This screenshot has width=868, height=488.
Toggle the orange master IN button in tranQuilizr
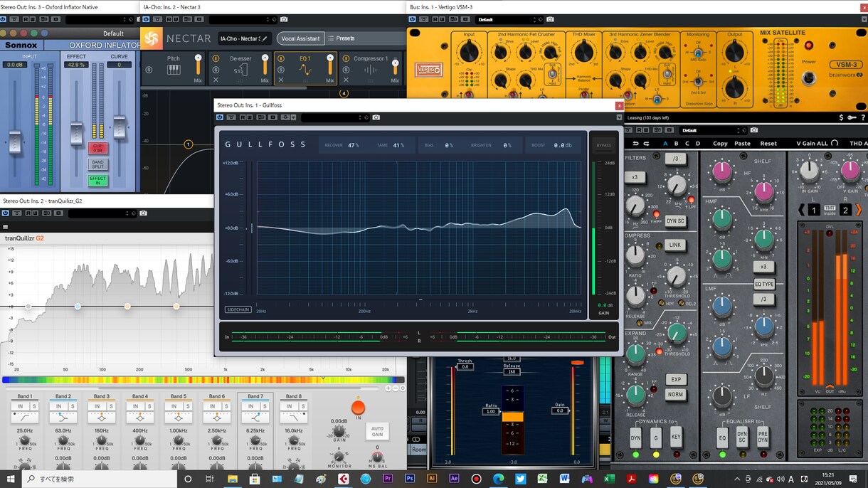(x=359, y=408)
